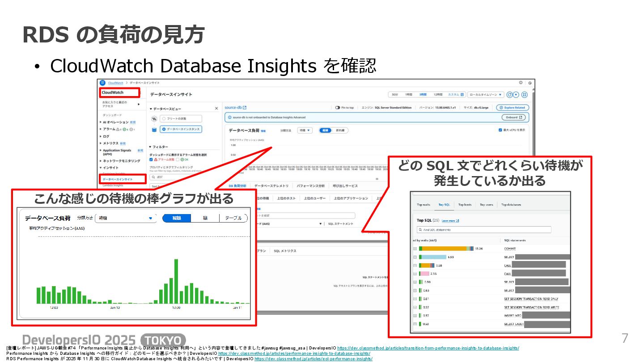Screen dimensions: 644x362
Task: Click the Explore Related button
Action: click(x=513, y=108)
